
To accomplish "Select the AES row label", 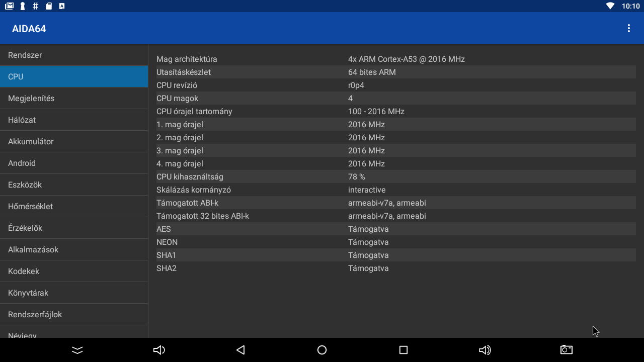I will 164,229.
